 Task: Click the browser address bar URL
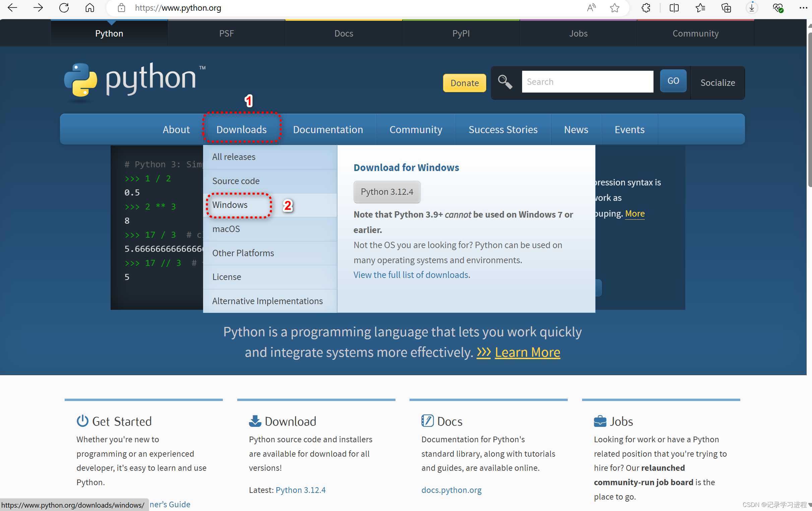coord(178,8)
